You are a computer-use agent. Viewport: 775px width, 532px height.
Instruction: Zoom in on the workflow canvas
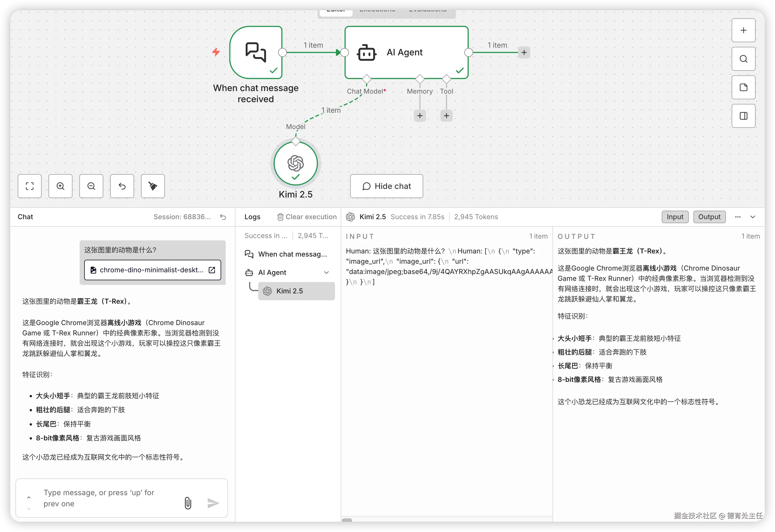coord(60,186)
